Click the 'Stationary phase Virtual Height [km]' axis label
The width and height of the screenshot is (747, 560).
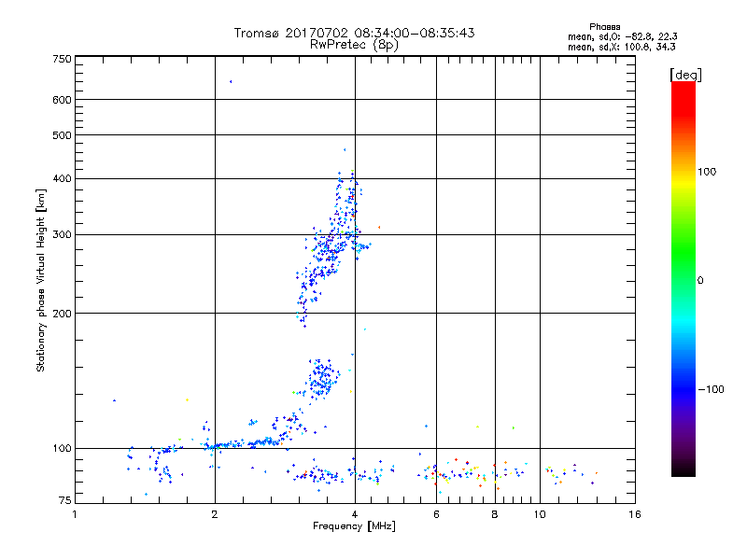click(x=41, y=281)
